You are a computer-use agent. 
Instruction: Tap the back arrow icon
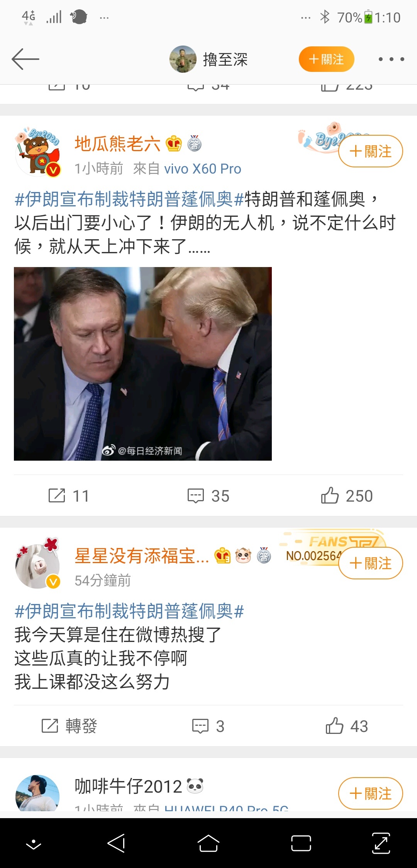coord(25,59)
